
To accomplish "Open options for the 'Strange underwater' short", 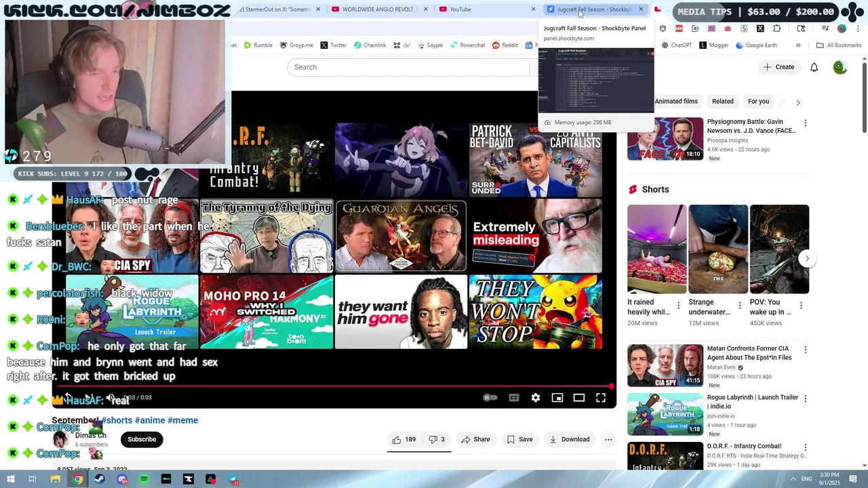I will tap(740, 306).
